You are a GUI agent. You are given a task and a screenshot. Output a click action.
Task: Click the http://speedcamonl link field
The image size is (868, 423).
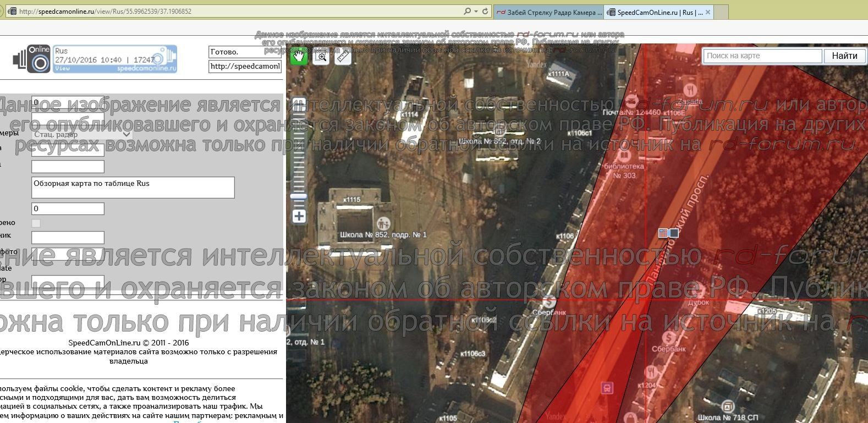[245, 67]
